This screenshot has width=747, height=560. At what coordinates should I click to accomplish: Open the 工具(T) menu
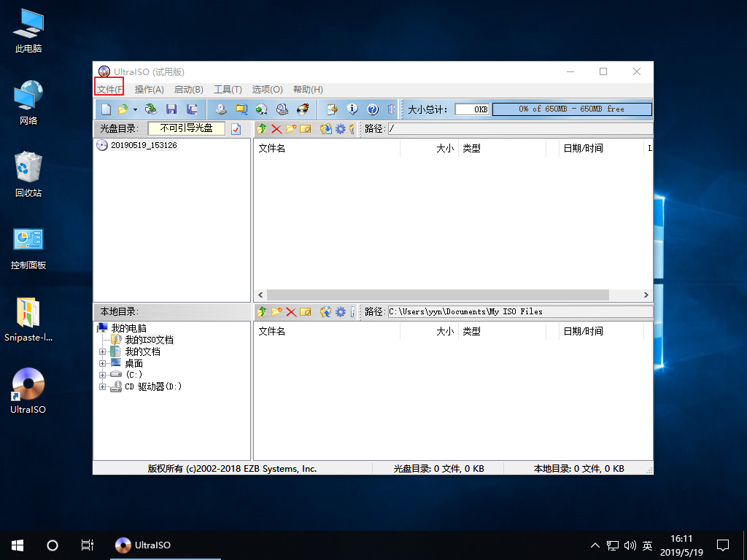click(x=228, y=90)
